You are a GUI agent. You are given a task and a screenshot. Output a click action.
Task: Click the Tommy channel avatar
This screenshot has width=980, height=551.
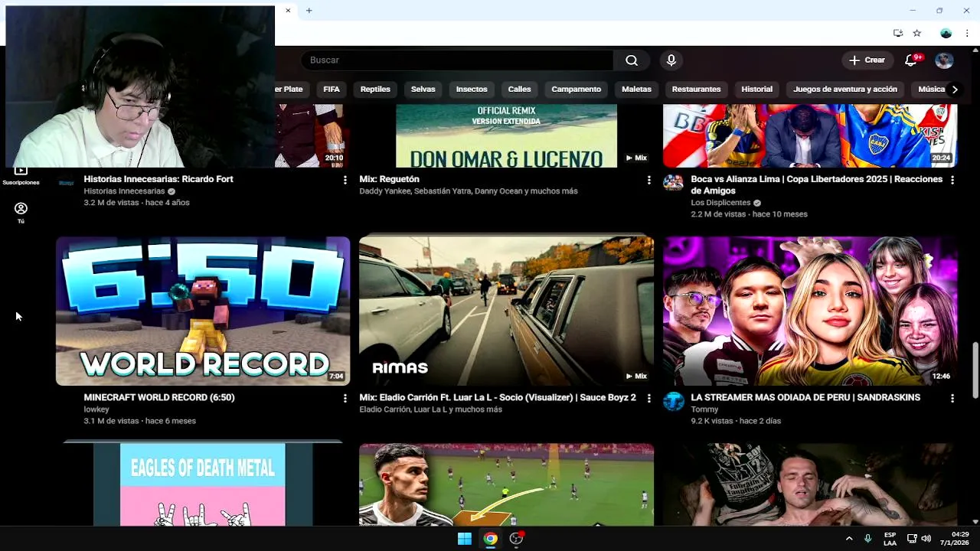pyautogui.click(x=673, y=401)
